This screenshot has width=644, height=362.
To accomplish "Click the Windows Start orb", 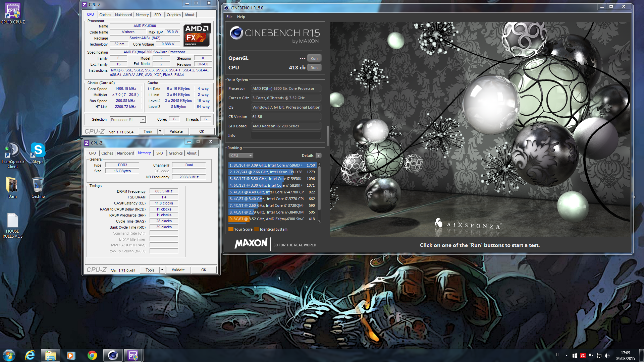I will (9, 355).
